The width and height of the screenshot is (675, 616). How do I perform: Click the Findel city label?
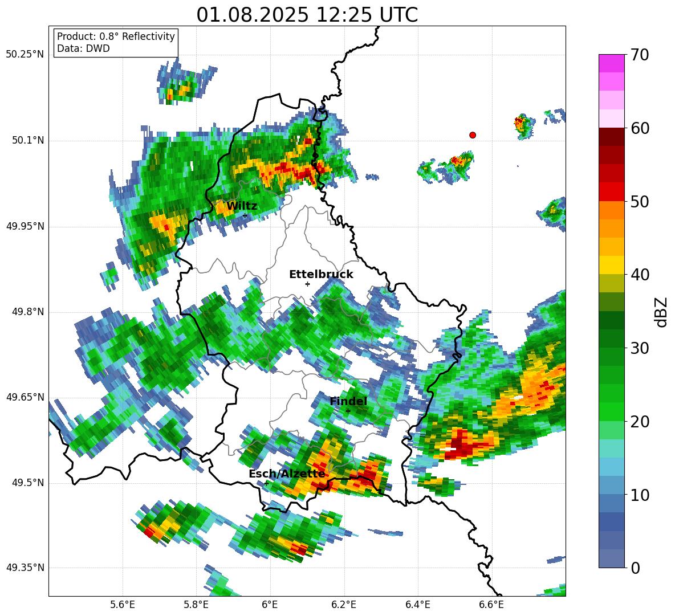pos(348,401)
